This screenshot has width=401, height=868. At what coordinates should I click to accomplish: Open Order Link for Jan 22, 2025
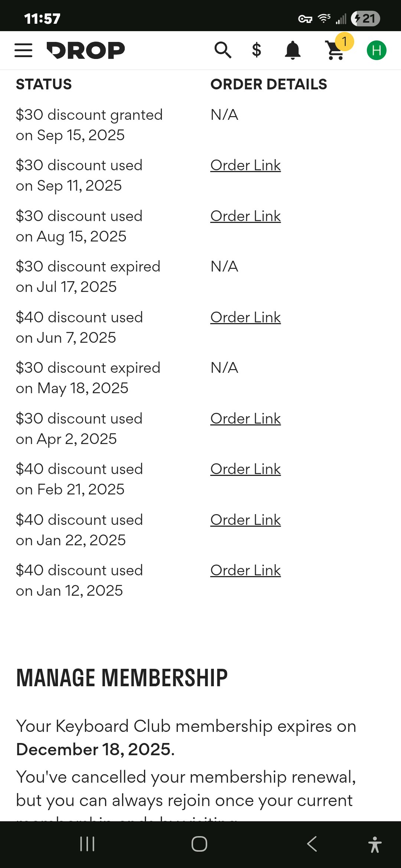pyautogui.click(x=245, y=520)
